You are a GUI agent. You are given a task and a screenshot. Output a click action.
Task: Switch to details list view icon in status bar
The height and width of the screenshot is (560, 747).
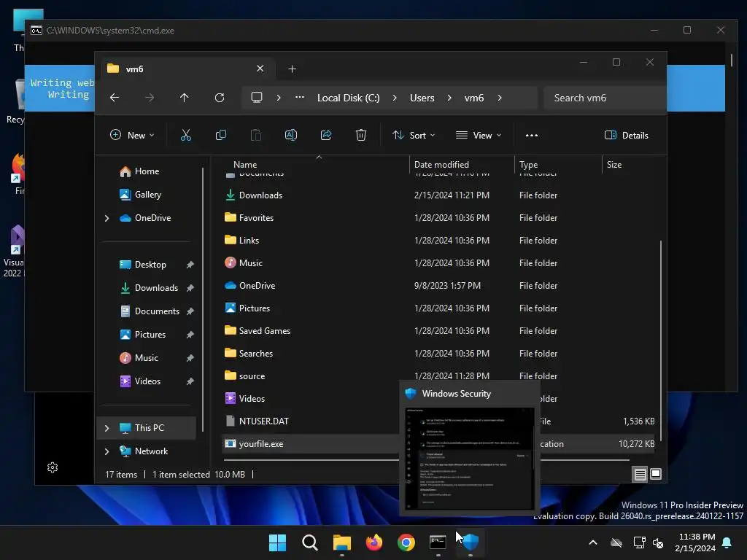(640, 474)
